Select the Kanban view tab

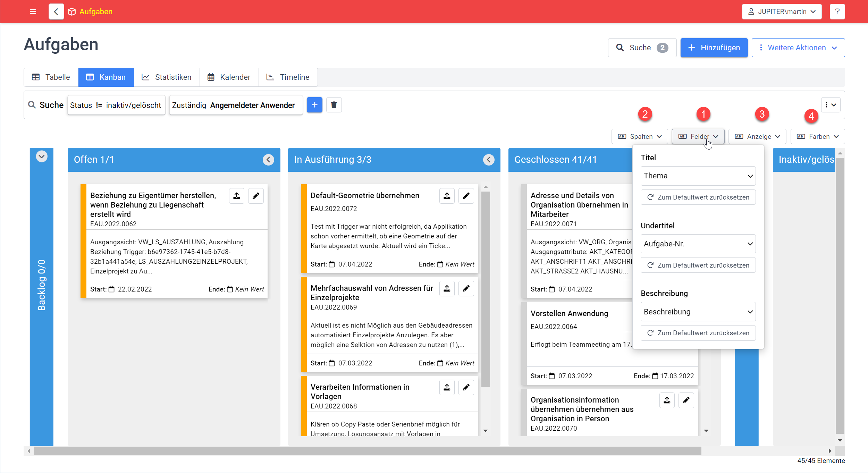106,77
